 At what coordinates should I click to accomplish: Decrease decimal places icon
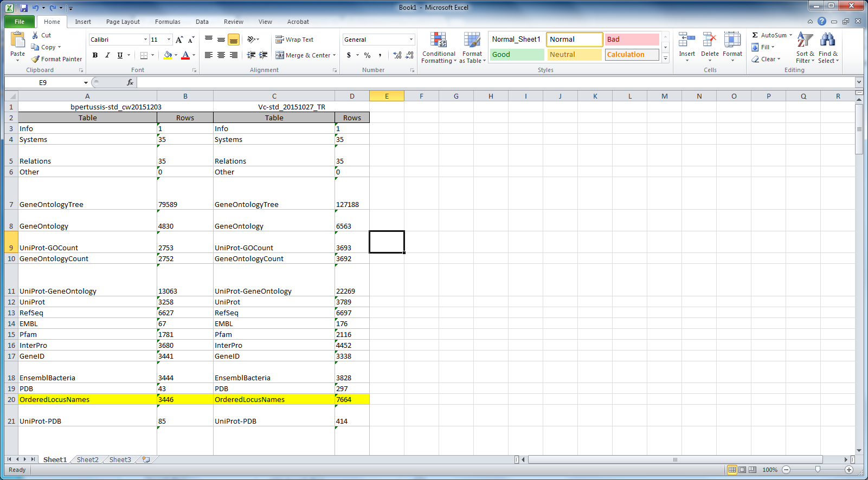[410, 55]
